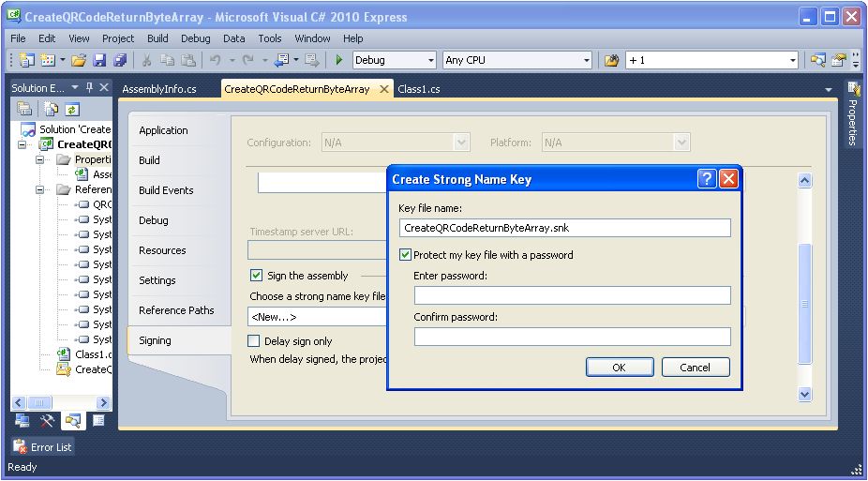Click the Undo arrow icon
The image size is (868, 481).
[x=216, y=60]
